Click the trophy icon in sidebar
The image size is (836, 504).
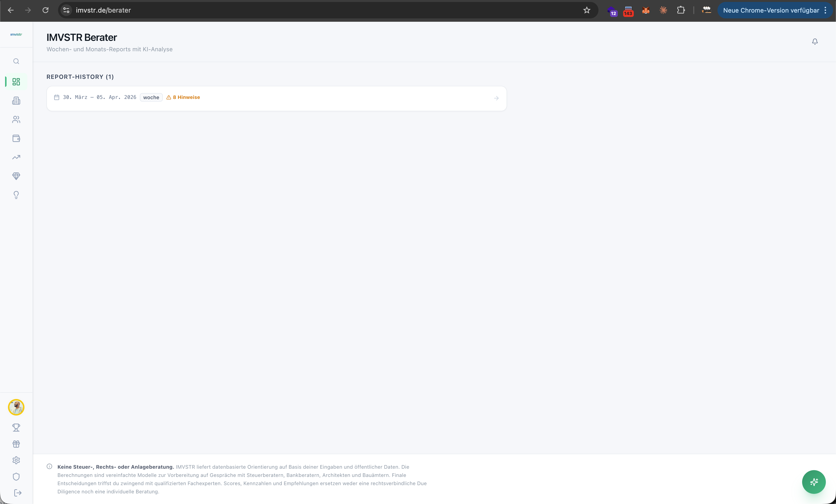click(x=16, y=427)
